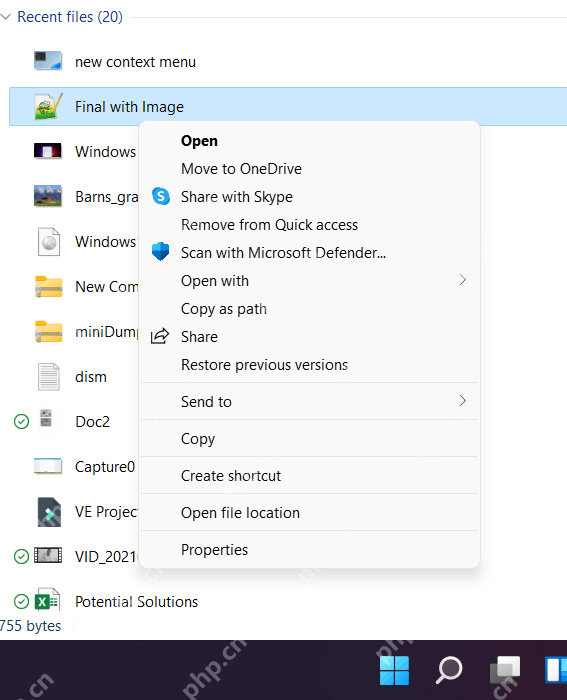The image size is (567, 700).
Task: Select the new context menu file name
Action: (x=135, y=62)
